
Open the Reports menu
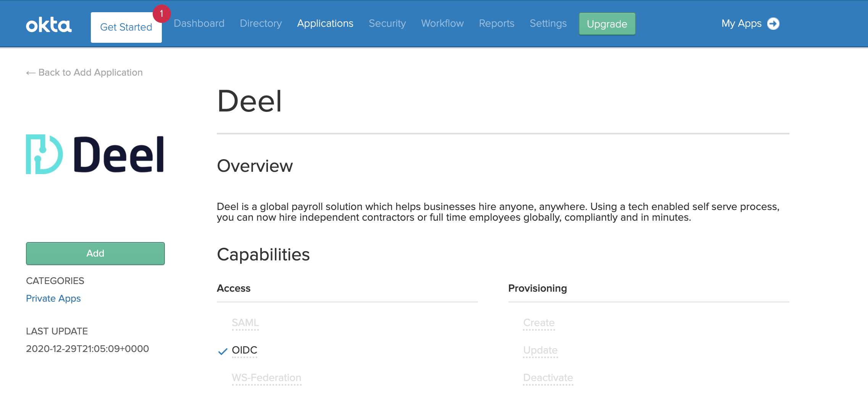coord(497,23)
